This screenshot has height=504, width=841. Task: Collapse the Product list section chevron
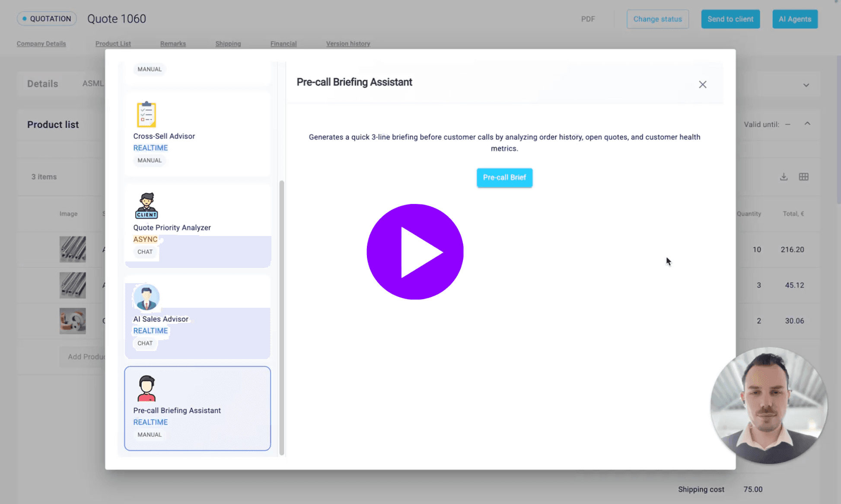point(807,124)
